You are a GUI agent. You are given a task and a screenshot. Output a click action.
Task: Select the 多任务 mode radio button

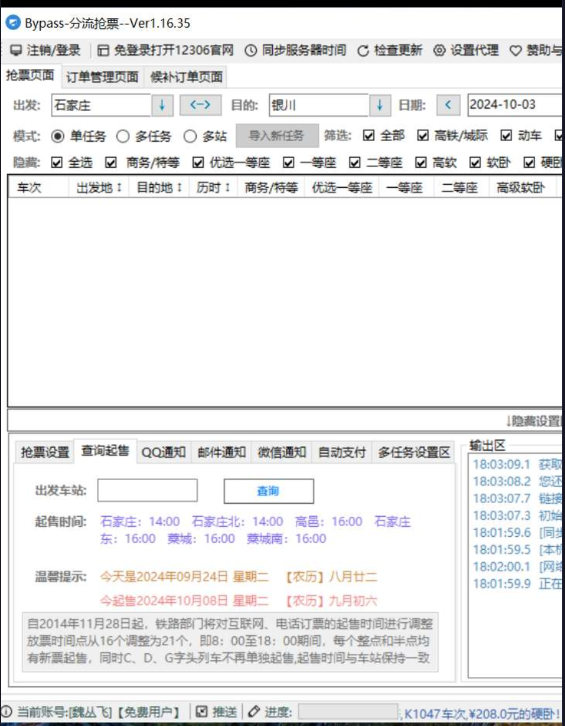123,136
